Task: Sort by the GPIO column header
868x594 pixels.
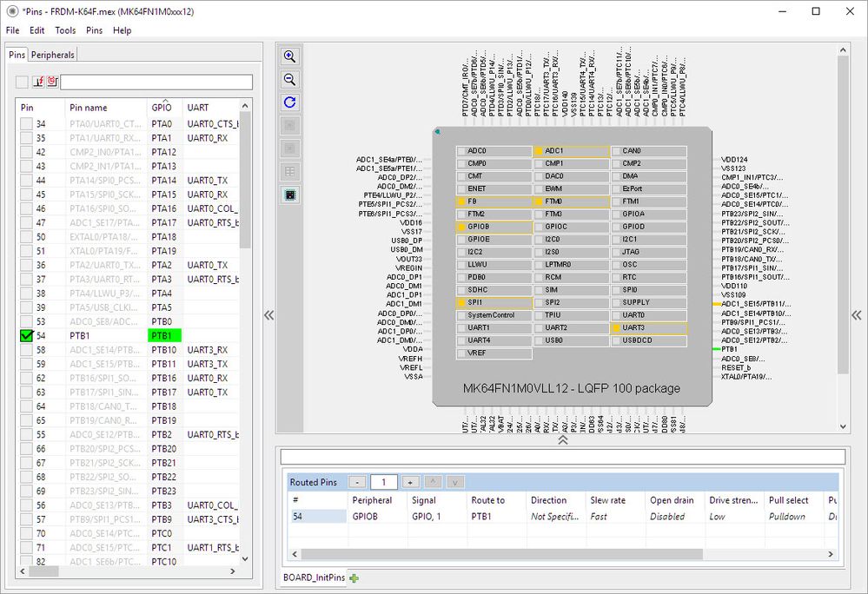Action: point(164,108)
